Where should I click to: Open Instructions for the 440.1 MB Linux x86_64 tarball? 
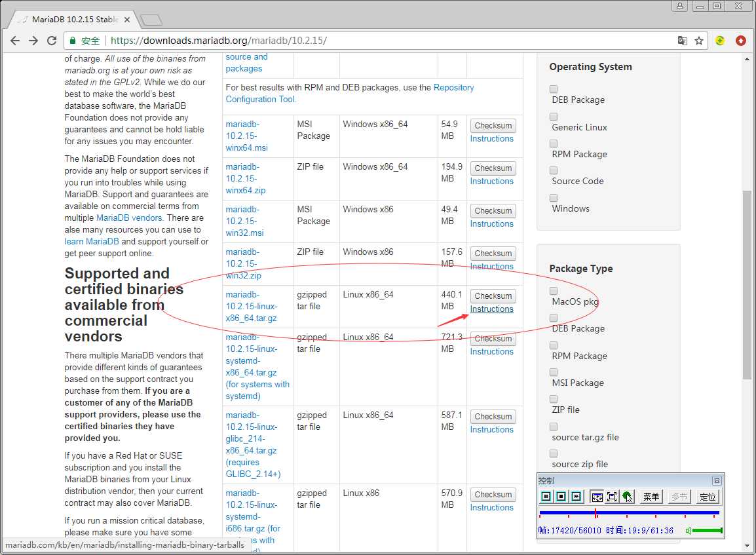pos(492,309)
